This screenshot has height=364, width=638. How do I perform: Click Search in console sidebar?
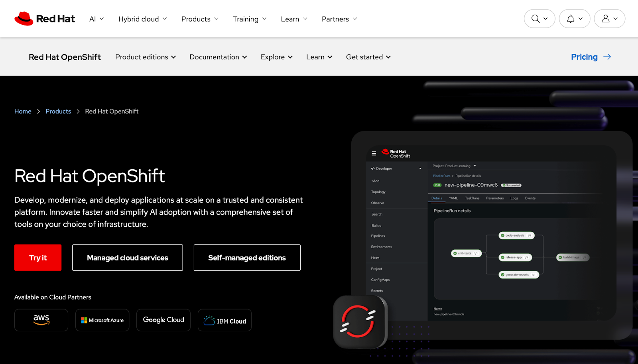coord(377,215)
